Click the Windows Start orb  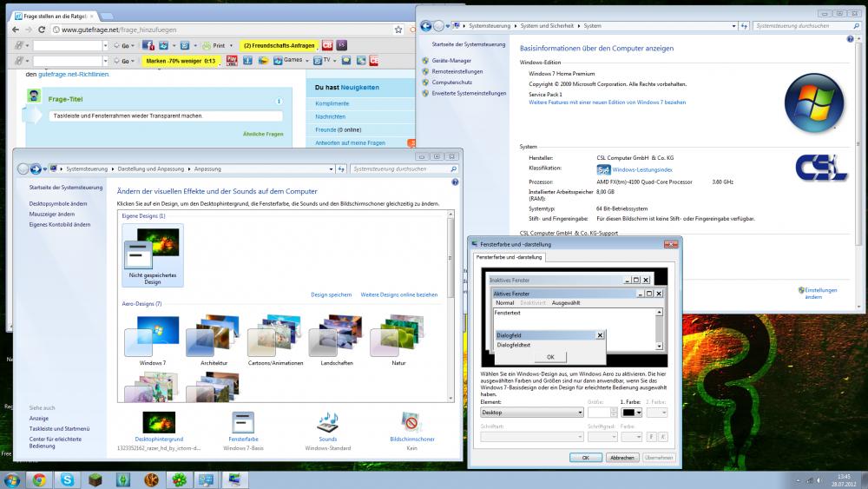coord(11,479)
